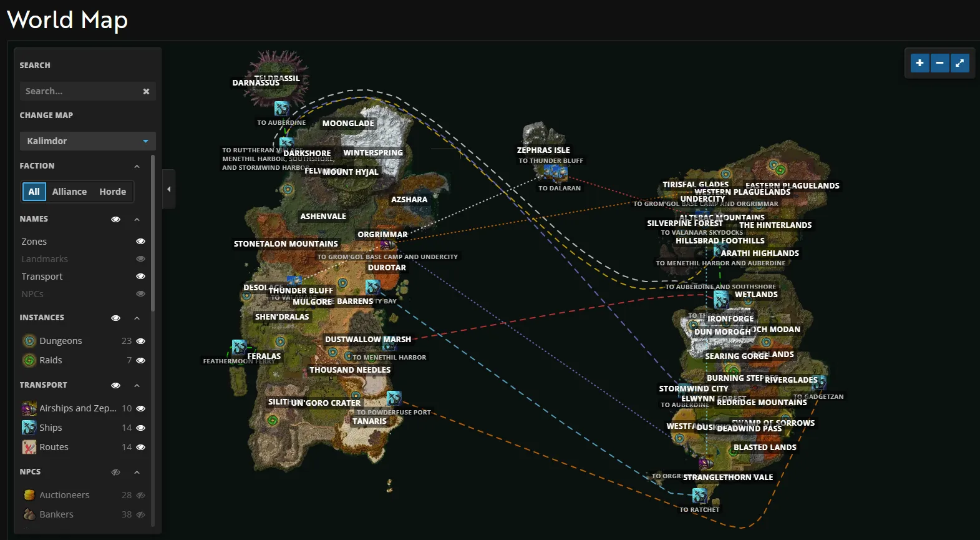980x540 pixels.
Task: Collapse the Faction section
Action: (137, 166)
